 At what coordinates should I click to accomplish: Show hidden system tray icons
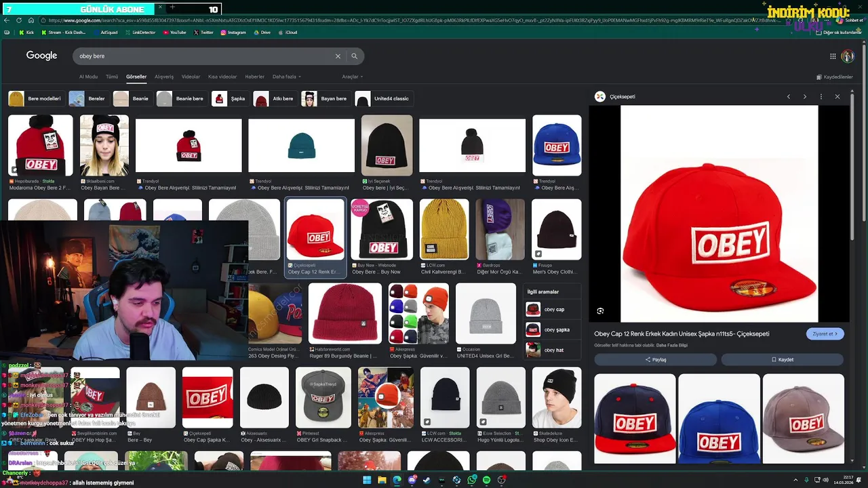point(796,480)
